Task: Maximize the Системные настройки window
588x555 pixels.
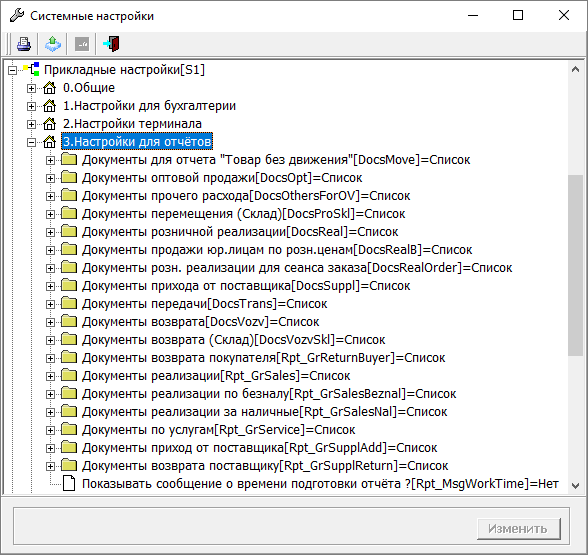Action: click(518, 15)
